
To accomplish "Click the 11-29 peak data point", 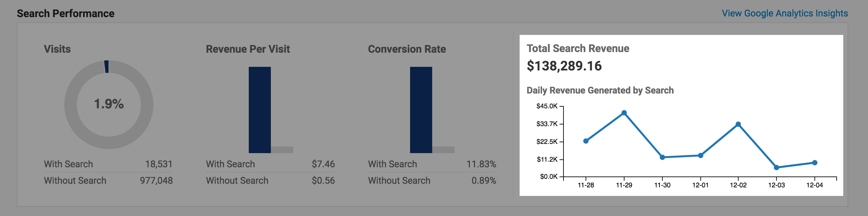I will coord(624,113).
